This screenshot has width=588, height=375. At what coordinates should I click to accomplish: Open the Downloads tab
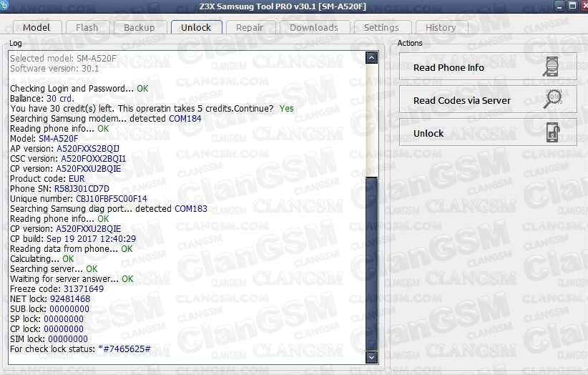314,27
